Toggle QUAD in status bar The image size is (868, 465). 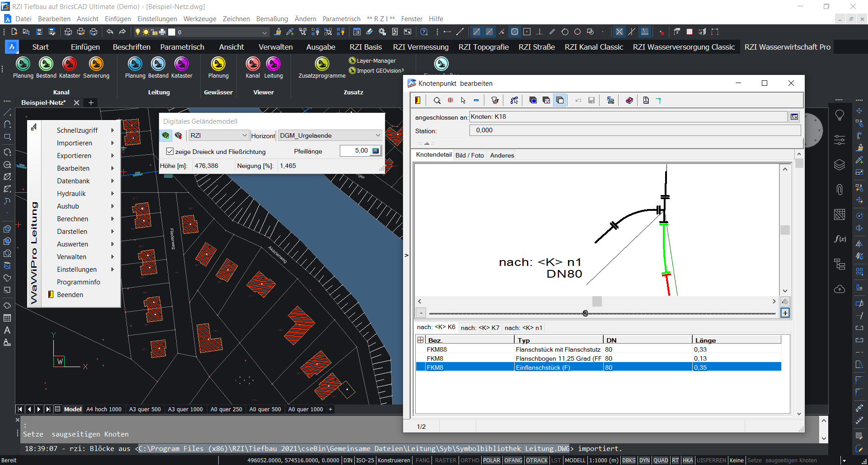point(661,460)
